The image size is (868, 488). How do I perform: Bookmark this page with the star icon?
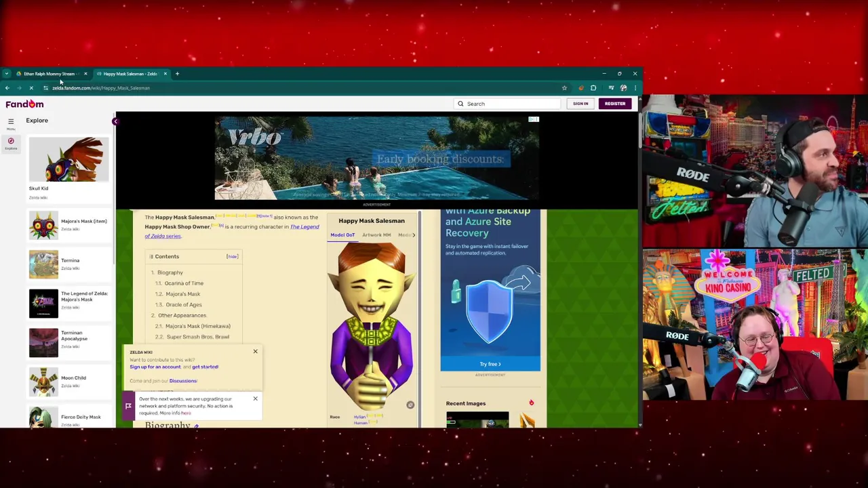pyautogui.click(x=564, y=88)
